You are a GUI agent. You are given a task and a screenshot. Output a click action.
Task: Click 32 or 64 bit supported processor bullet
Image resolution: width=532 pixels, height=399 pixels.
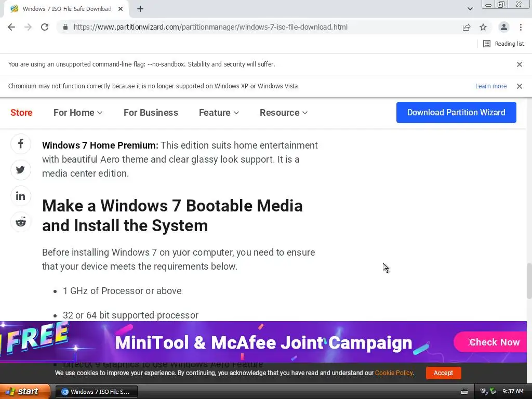pos(130,315)
